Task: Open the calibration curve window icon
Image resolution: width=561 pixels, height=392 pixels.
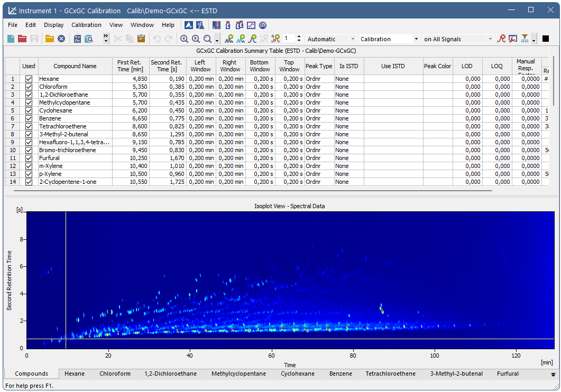Action: (x=251, y=25)
